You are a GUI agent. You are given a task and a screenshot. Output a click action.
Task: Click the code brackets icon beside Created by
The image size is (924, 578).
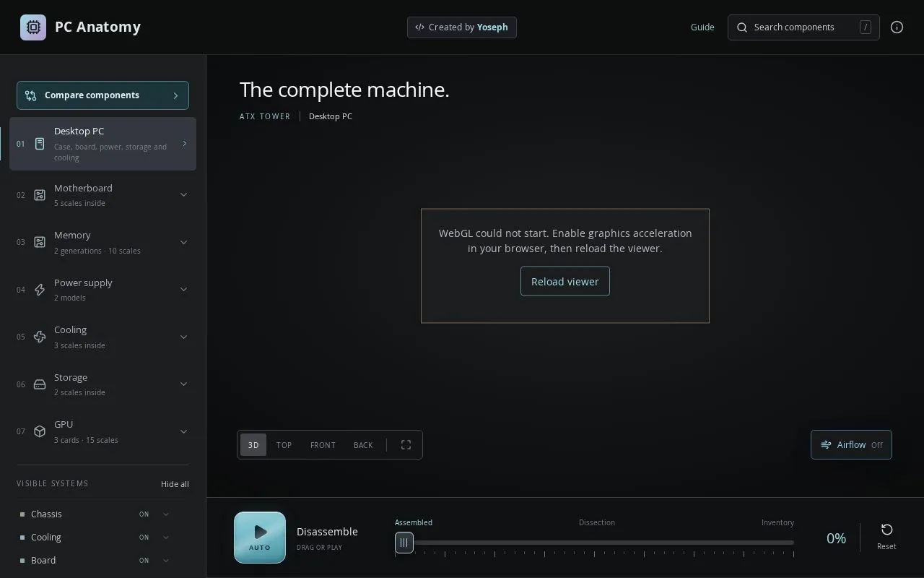[419, 27]
